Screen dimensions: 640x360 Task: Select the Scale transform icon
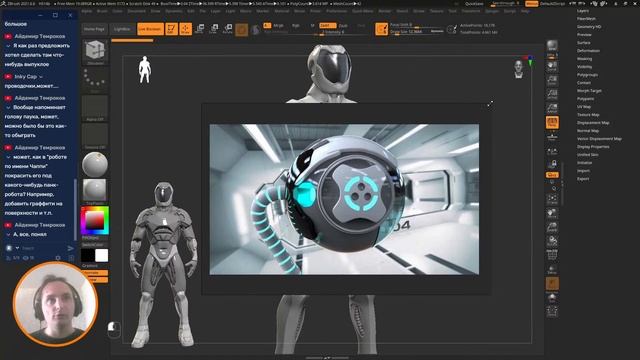tap(214, 29)
